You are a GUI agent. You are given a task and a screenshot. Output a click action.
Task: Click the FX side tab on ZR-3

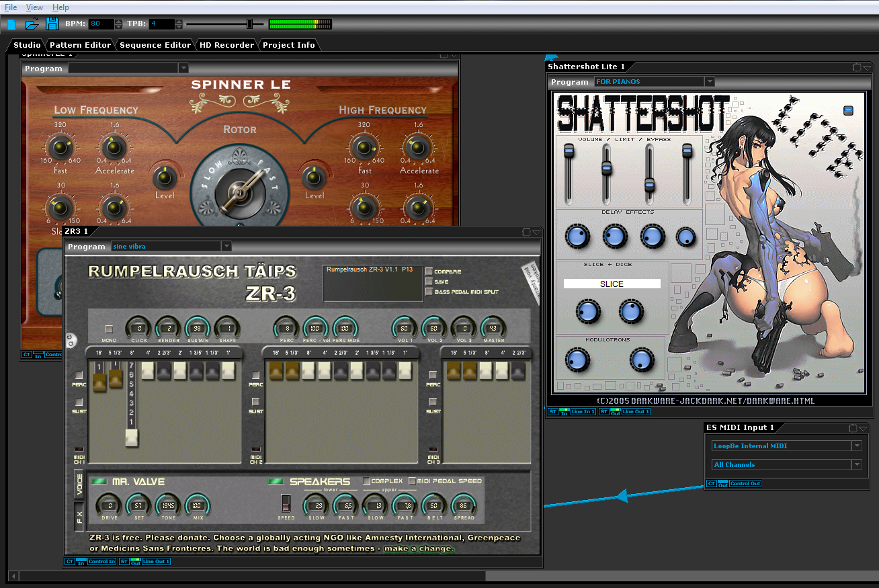pyautogui.click(x=79, y=517)
